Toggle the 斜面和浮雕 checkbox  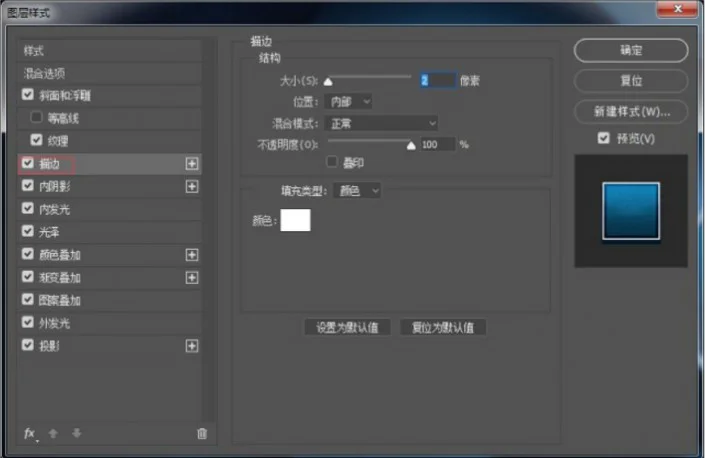click(x=28, y=94)
